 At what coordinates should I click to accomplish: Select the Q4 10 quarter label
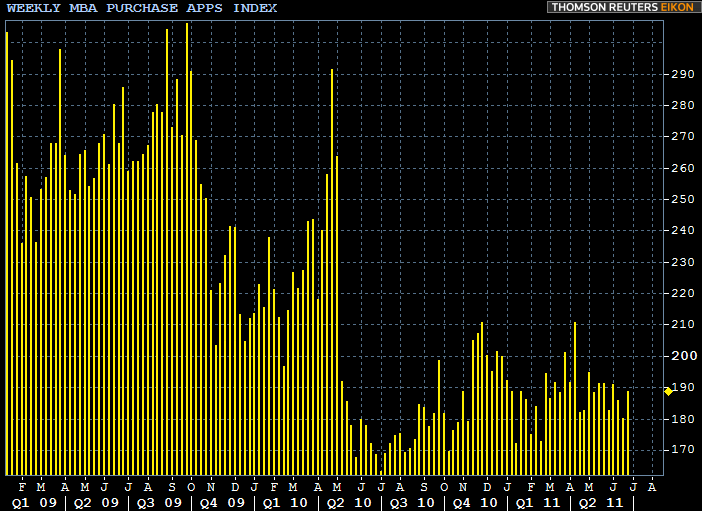(475, 502)
